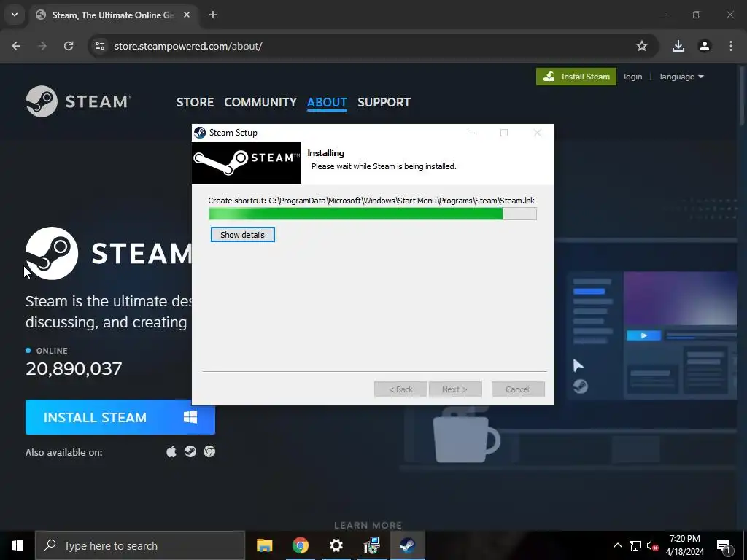Image resolution: width=747 pixels, height=560 pixels.
Task: Click the online count 20,890,037
Action: [x=74, y=368]
